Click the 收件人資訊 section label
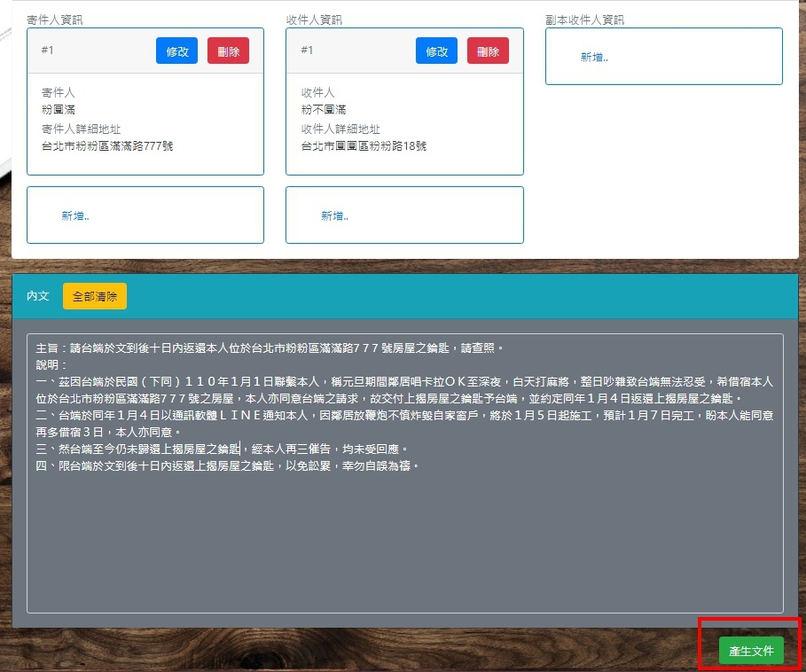 tap(314, 20)
